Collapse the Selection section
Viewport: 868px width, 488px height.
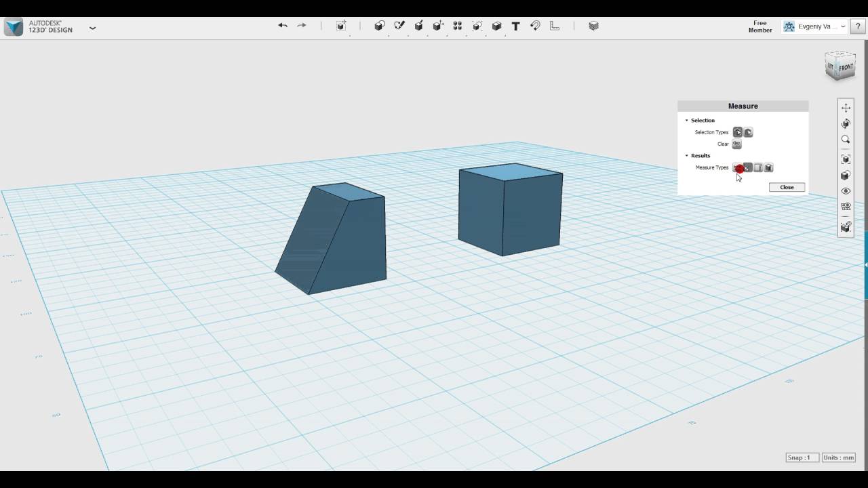pos(686,121)
